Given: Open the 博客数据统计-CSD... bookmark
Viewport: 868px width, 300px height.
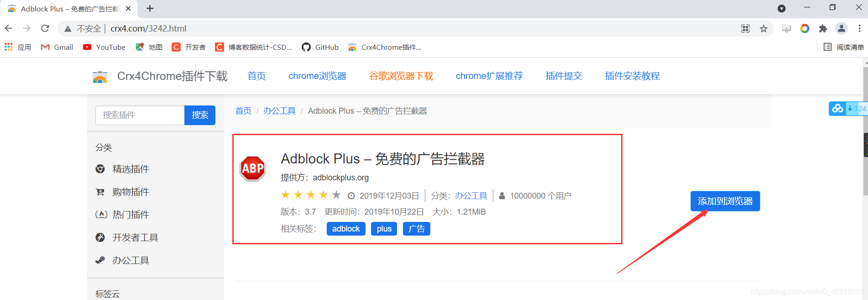Looking at the screenshot, I should pyautogui.click(x=254, y=47).
